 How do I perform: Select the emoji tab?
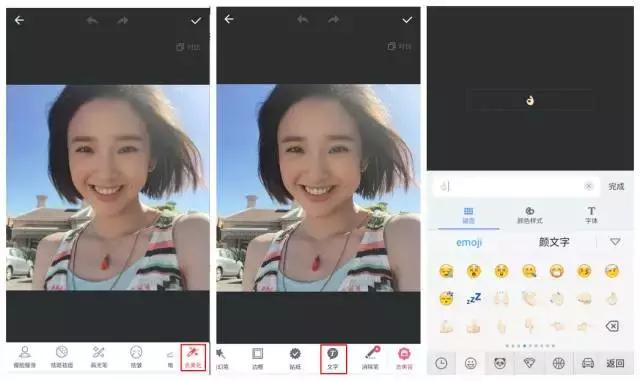click(x=469, y=242)
